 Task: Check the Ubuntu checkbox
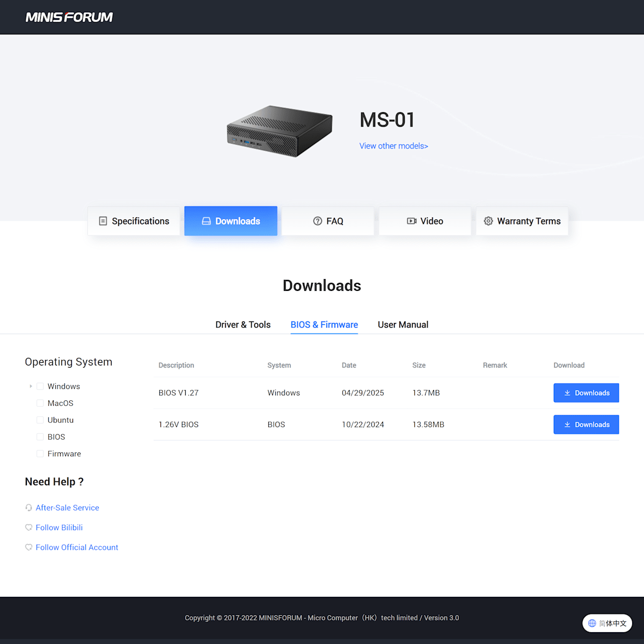tap(40, 420)
